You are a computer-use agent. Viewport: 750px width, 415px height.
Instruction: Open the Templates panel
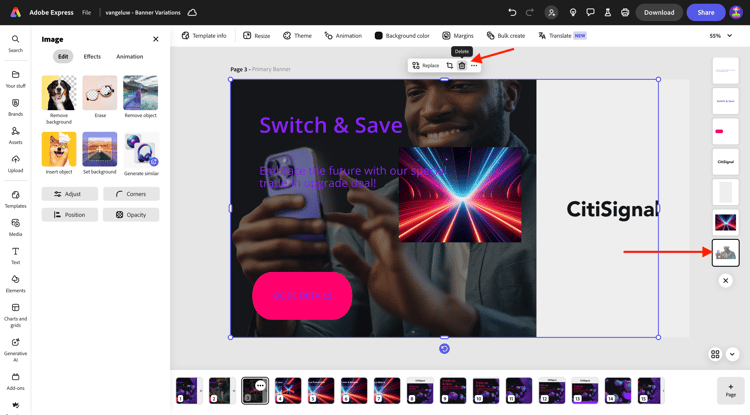pyautogui.click(x=15, y=199)
